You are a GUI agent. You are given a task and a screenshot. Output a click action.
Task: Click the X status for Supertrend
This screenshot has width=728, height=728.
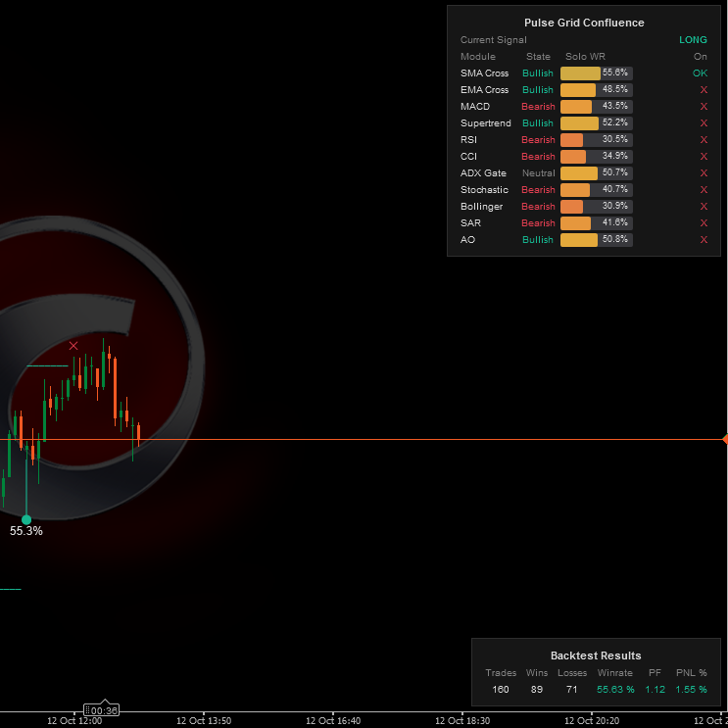pos(704,123)
